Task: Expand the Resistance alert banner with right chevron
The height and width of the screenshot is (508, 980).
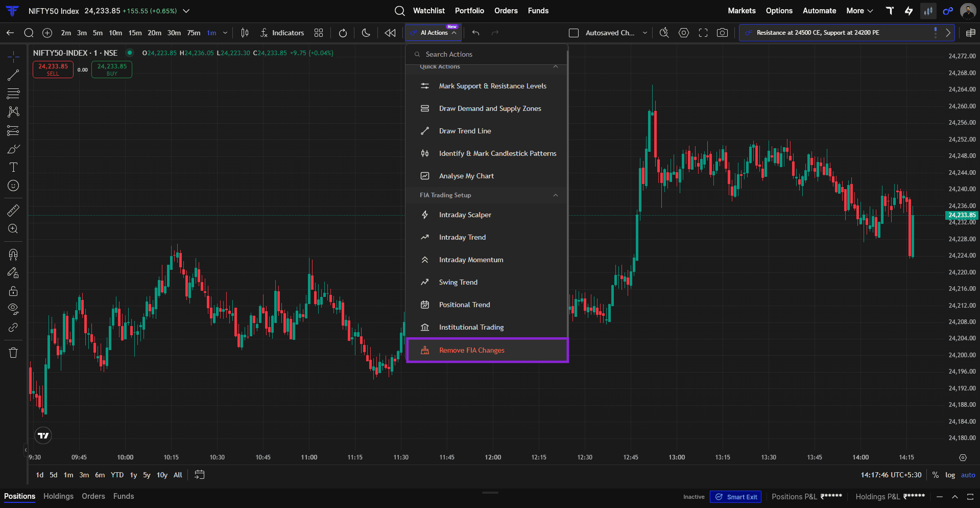Action: coord(948,33)
